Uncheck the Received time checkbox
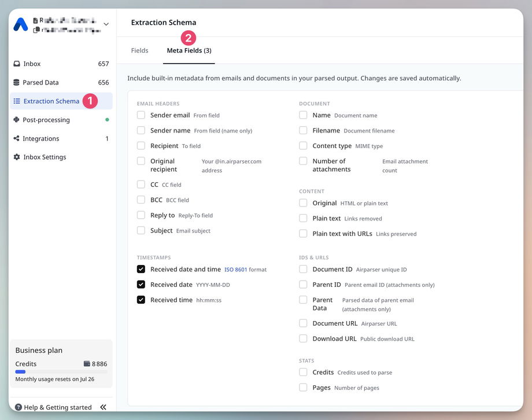 pos(141,300)
